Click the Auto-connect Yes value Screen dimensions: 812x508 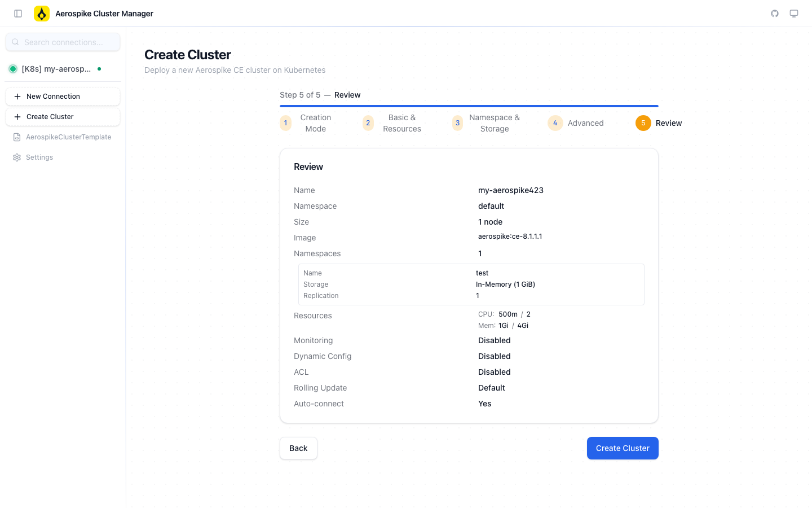point(485,404)
